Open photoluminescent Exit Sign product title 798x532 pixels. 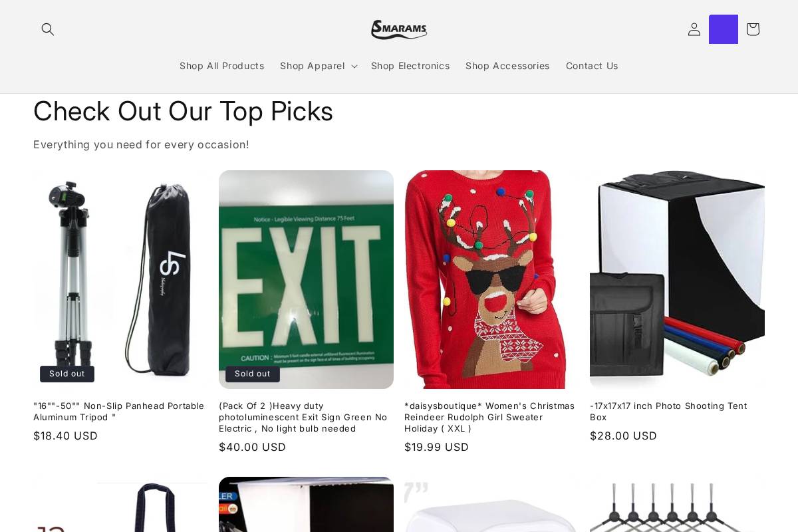(x=303, y=417)
